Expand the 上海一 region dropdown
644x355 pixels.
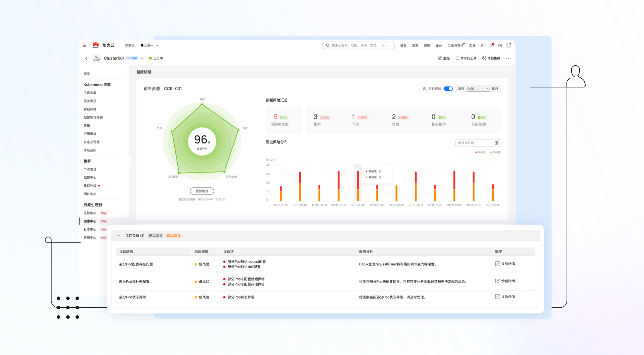coord(150,45)
